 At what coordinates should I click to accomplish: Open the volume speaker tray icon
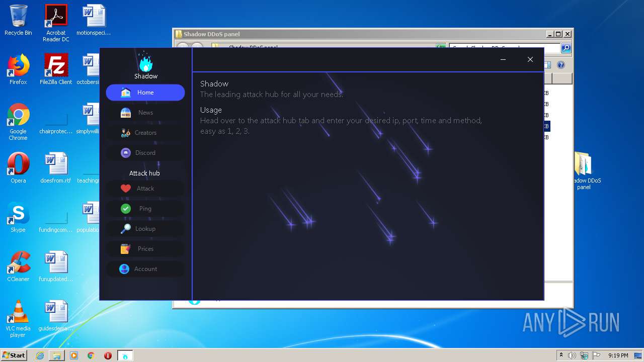point(572,355)
